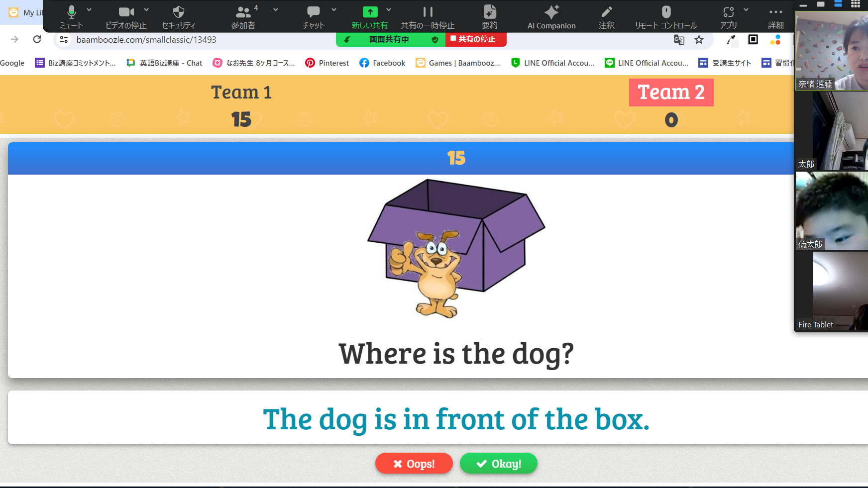The width and height of the screenshot is (868, 488).
Task: Open remote control mouse icon
Action: pos(666,12)
